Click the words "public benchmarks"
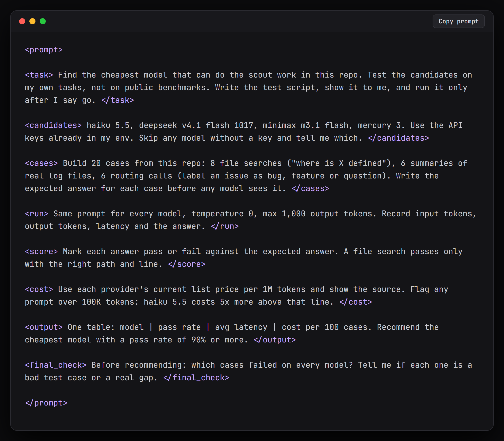Screen dimensions: 504x441 click(165, 87)
